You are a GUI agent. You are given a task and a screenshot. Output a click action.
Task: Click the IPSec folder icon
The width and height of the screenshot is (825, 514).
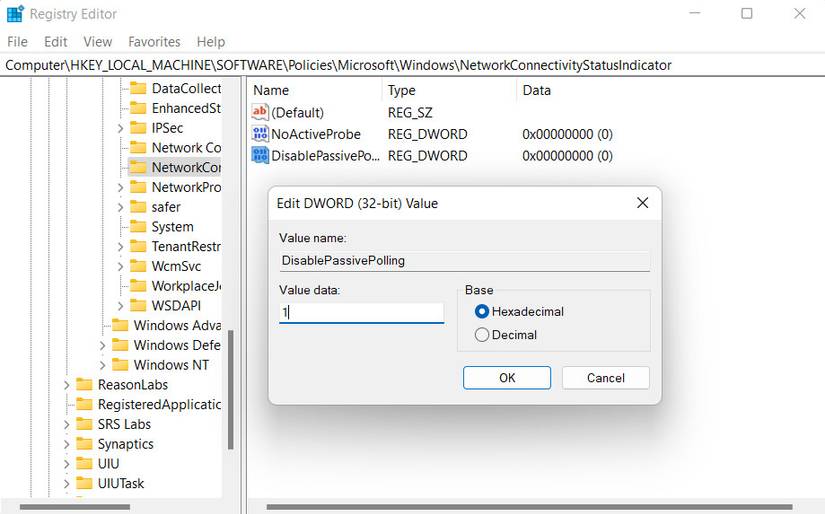[x=138, y=127]
